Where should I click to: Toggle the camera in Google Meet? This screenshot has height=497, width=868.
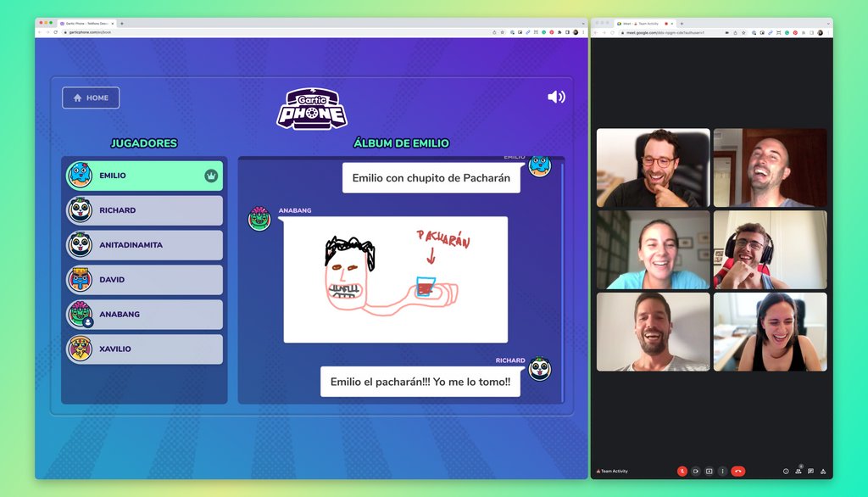click(695, 471)
